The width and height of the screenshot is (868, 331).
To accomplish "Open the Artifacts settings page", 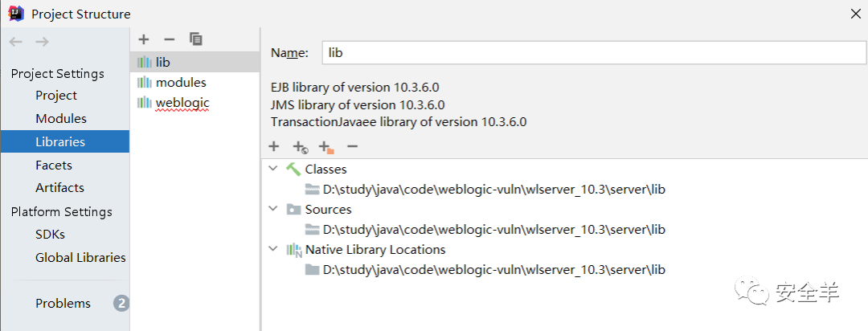I will 59,188.
